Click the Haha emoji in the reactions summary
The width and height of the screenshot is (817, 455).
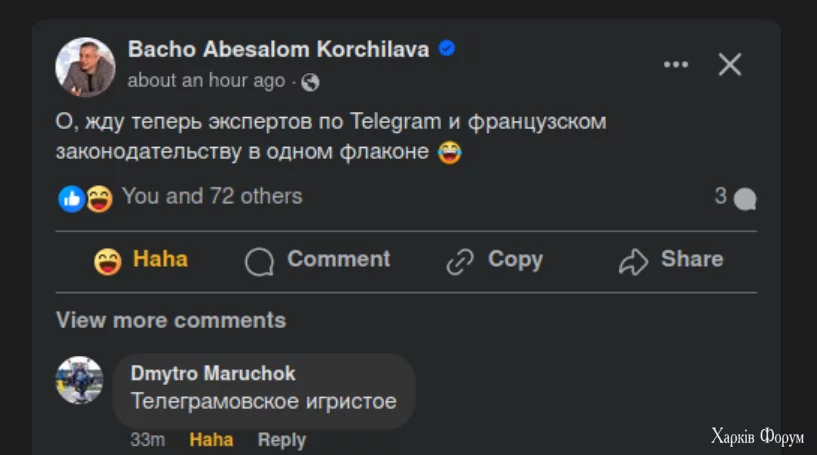(x=99, y=198)
